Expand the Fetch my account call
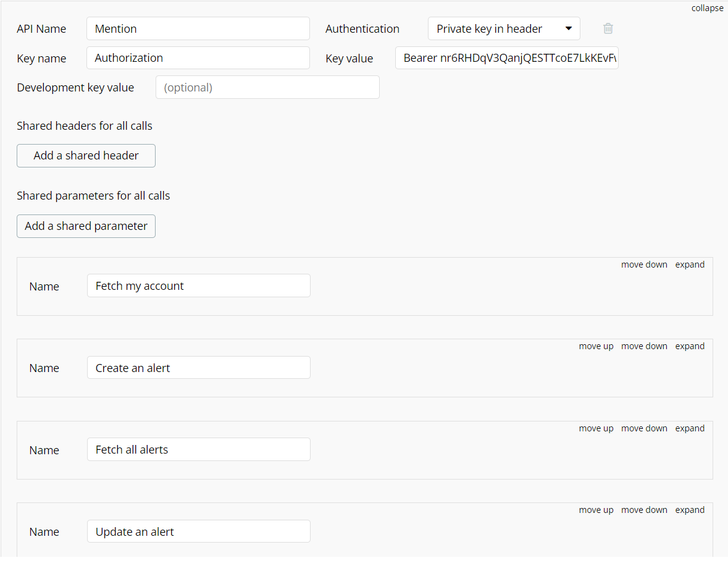This screenshot has height=563, width=728. pos(690,265)
